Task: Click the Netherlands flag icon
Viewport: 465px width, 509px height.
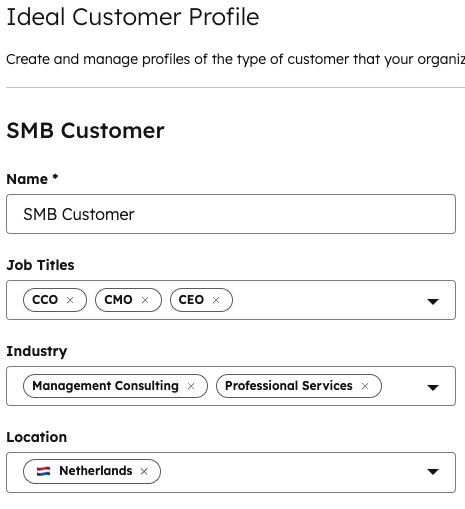Action: click(x=43, y=471)
